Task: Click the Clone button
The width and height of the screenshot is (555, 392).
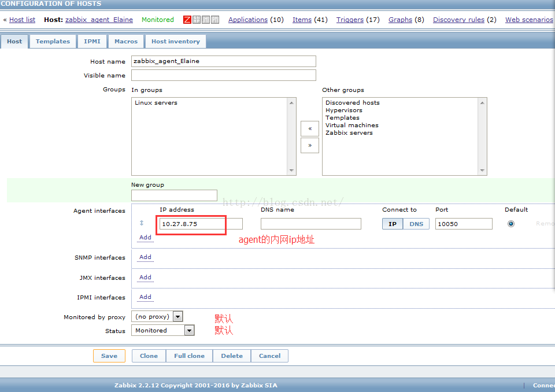Action: (x=149, y=356)
